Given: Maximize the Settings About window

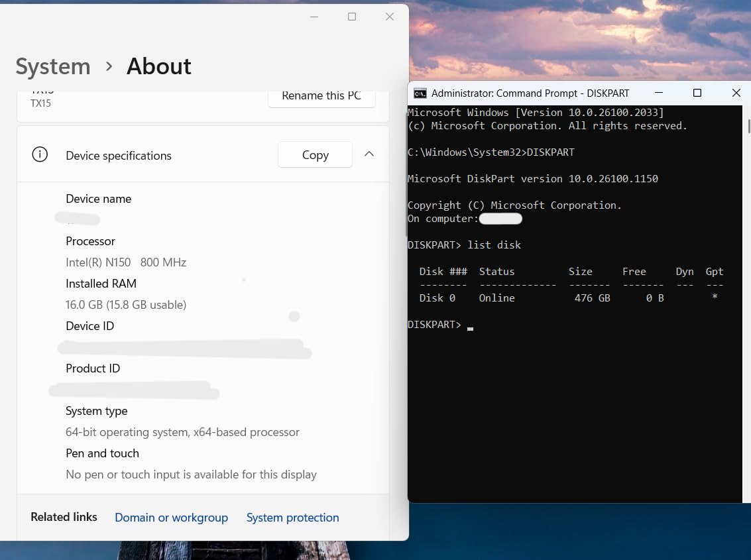Looking at the screenshot, I should [x=352, y=17].
